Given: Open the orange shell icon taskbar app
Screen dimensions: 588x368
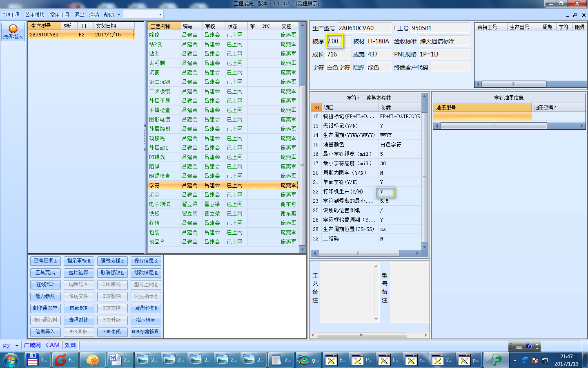Looking at the screenshot, I should (93, 360).
